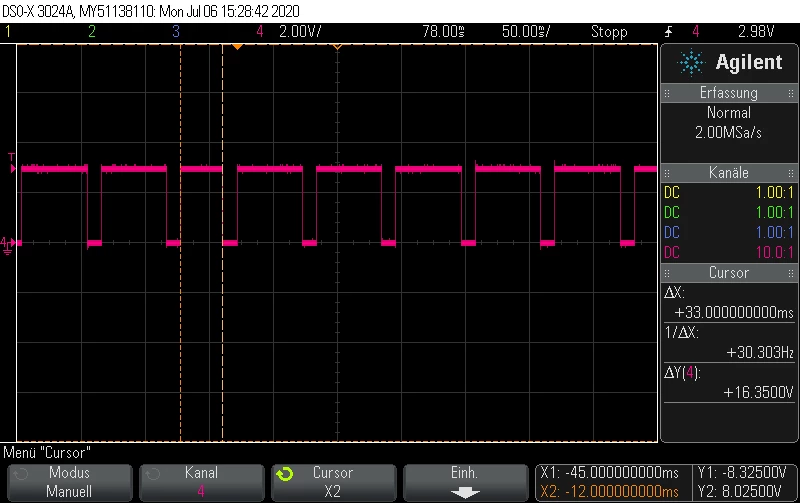
Task: Click the yellow DC 1.00:1 channel row
Action: (729, 192)
